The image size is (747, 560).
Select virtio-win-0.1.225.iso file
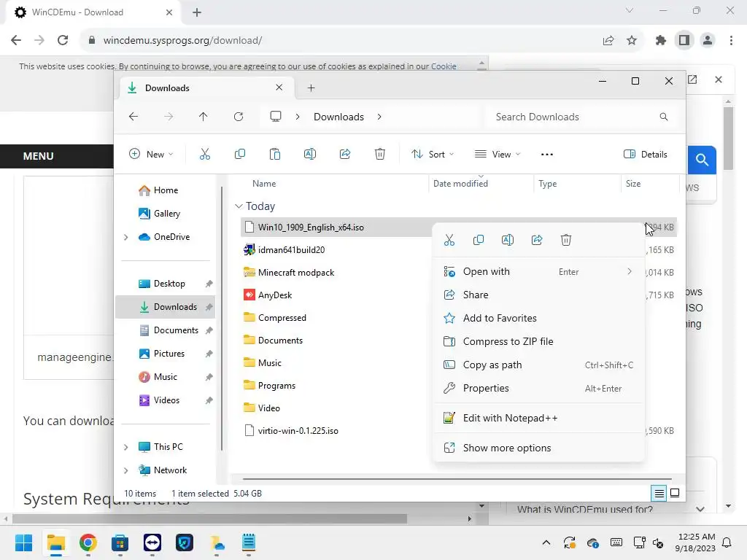(x=298, y=431)
